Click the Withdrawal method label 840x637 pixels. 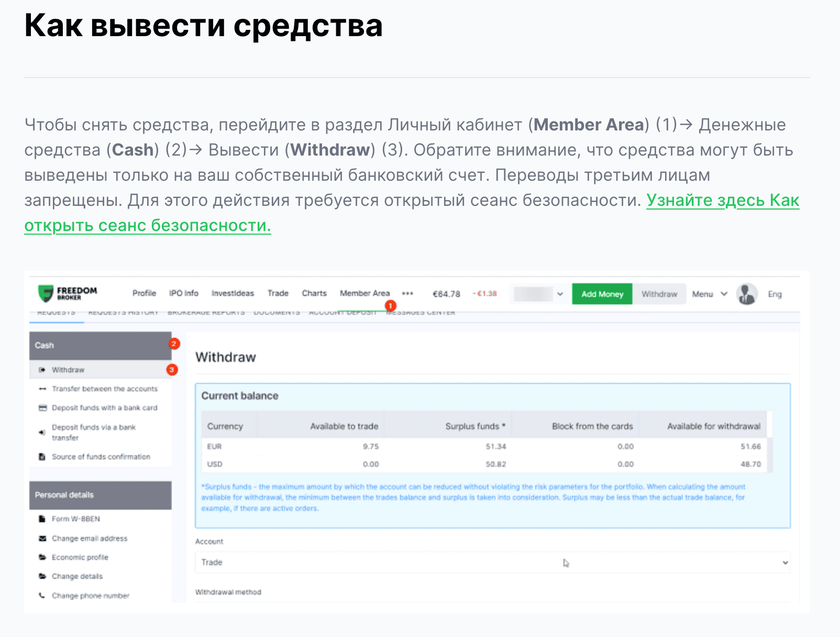[x=228, y=592]
